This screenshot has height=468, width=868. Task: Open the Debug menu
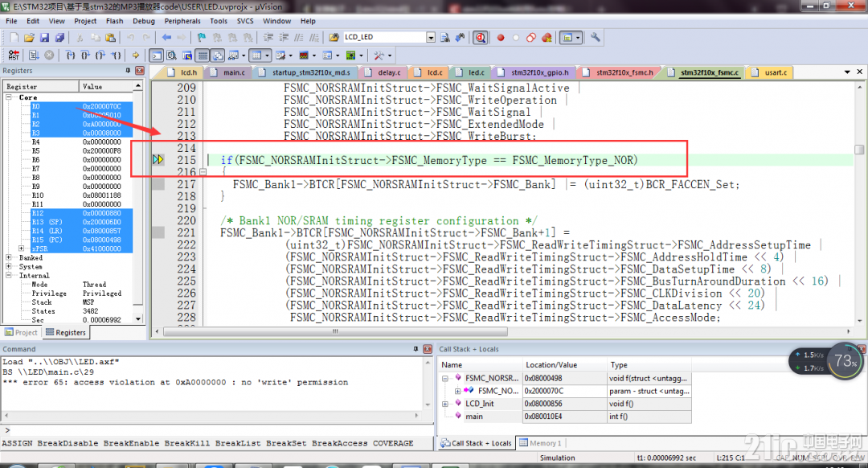coord(143,21)
